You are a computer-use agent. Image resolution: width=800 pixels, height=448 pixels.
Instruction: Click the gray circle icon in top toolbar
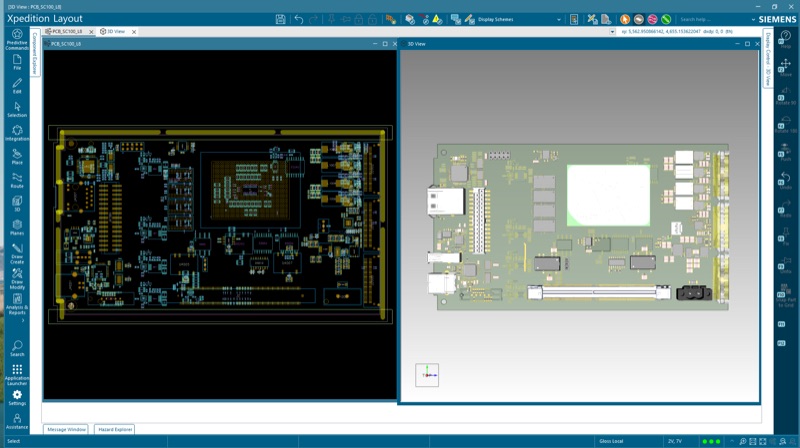pos(638,19)
